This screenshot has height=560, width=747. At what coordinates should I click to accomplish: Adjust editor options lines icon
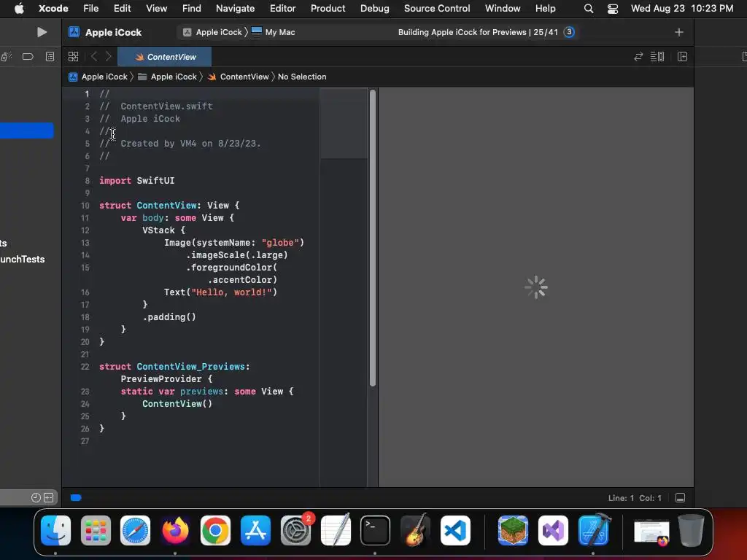(657, 57)
